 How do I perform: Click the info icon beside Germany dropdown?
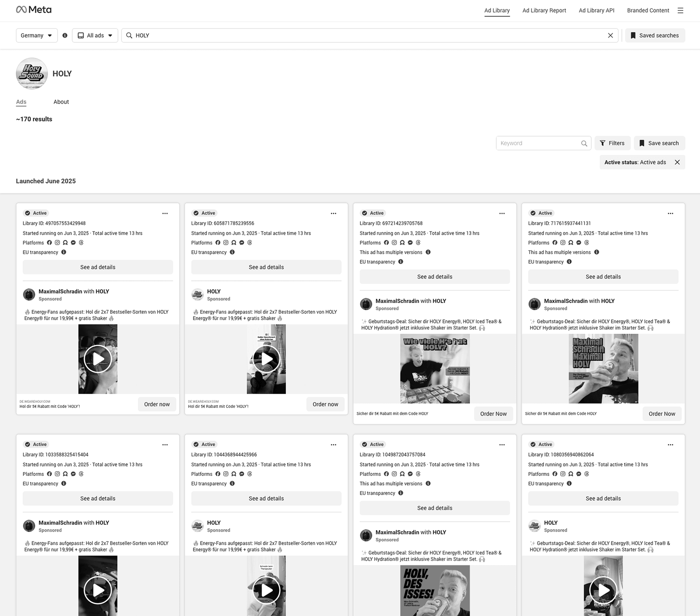click(x=65, y=35)
